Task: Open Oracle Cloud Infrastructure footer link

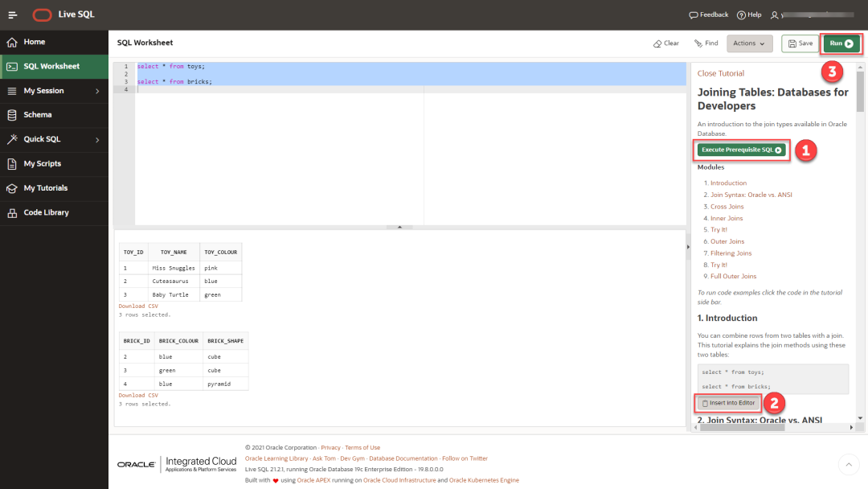Action: point(399,480)
